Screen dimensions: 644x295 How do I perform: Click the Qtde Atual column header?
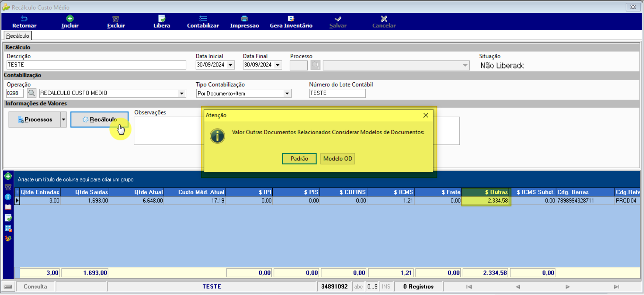[x=137, y=192]
